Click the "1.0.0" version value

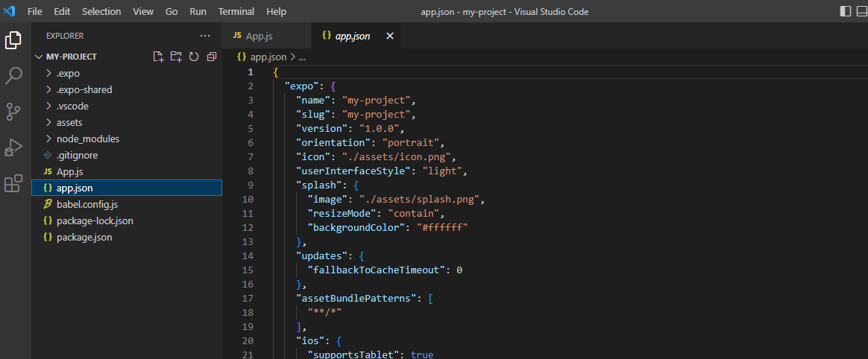[x=380, y=128]
